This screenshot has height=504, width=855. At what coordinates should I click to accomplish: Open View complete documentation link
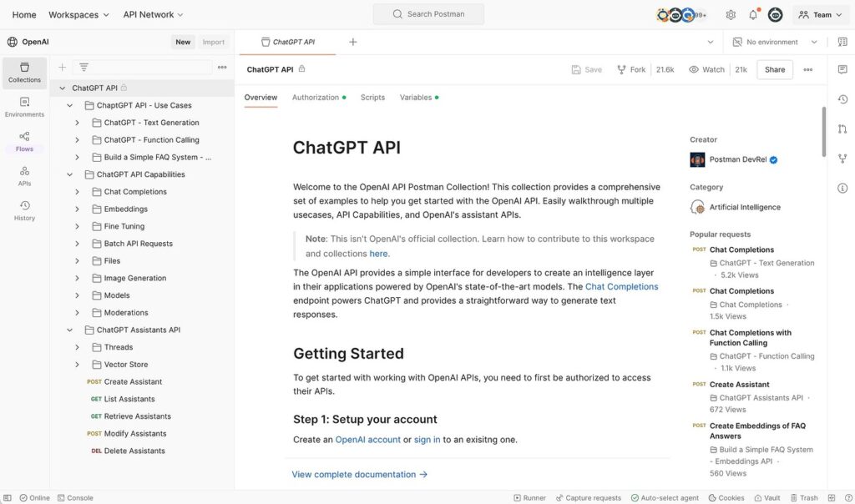tap(359, 475)
